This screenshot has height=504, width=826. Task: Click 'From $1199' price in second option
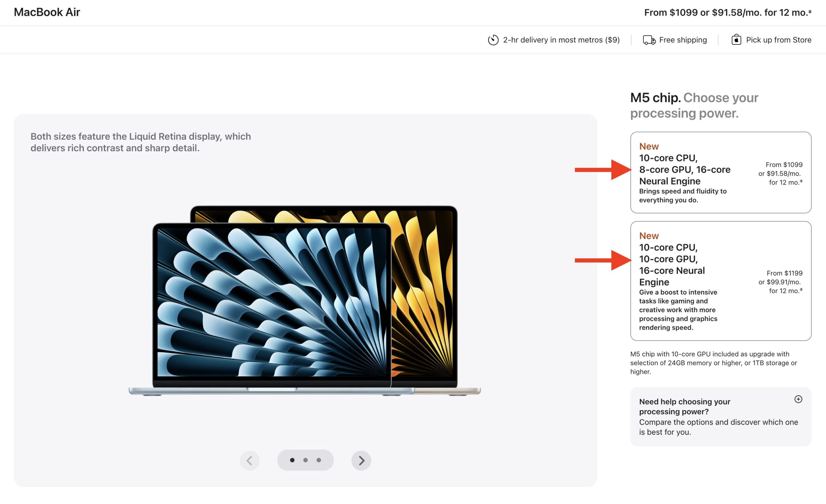pos(784,273)
